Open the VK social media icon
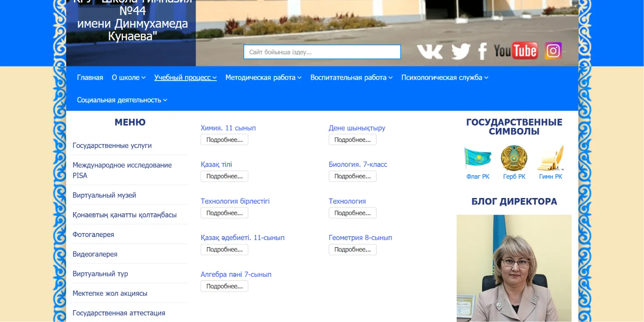The height and width of the screenshot is (322, 644). point(430,51)
